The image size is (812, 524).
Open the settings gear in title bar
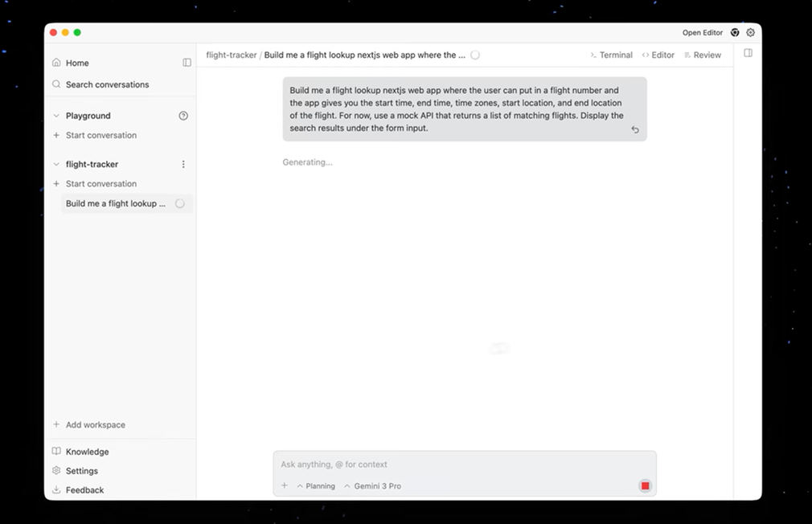[750, 33]
